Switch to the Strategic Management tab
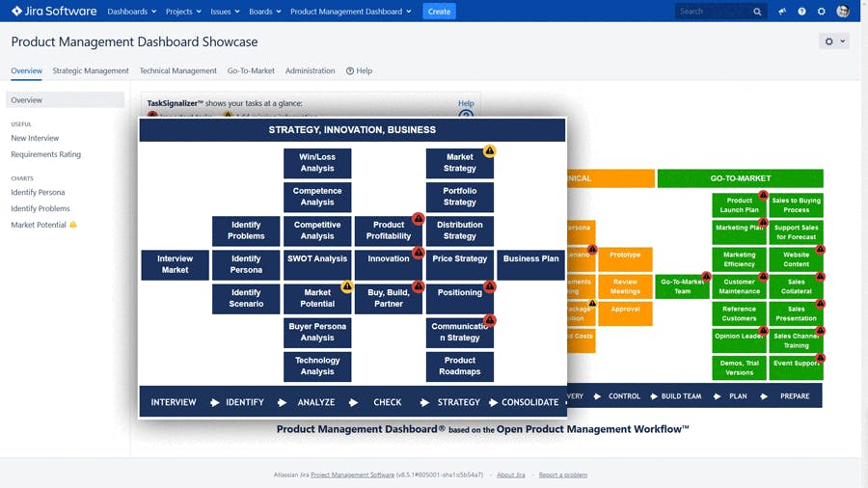 pyautogui.click(x=91, y=70)
